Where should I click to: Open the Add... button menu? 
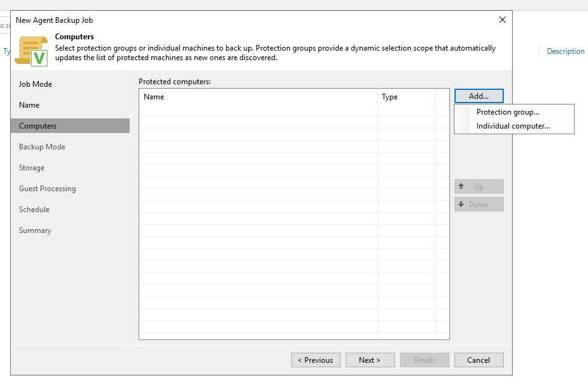(x=479, y=96)
